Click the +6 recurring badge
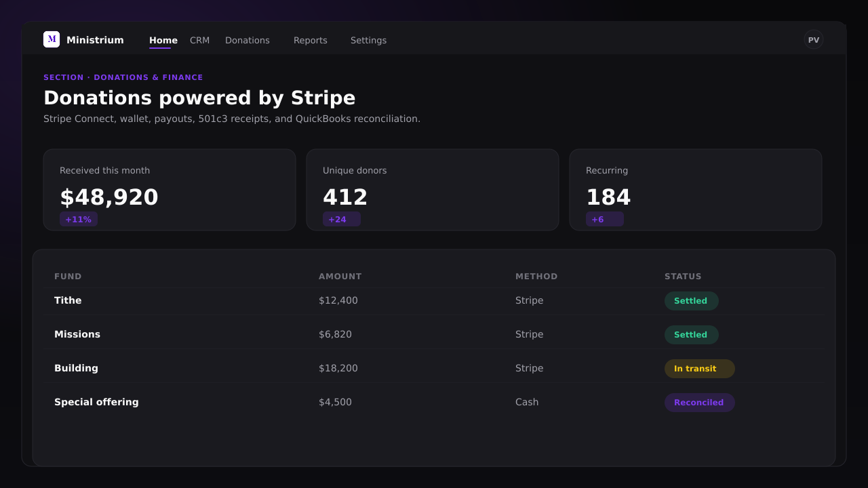Screen dimensions: 868x488 pos(605,219)
